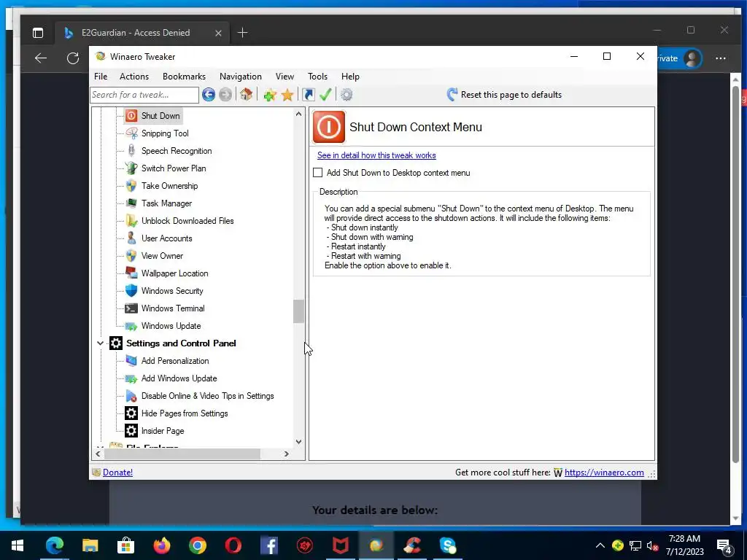Click the Windows Security blue shield icon
This screenshot has width=747, height=560.
point(131,290)
